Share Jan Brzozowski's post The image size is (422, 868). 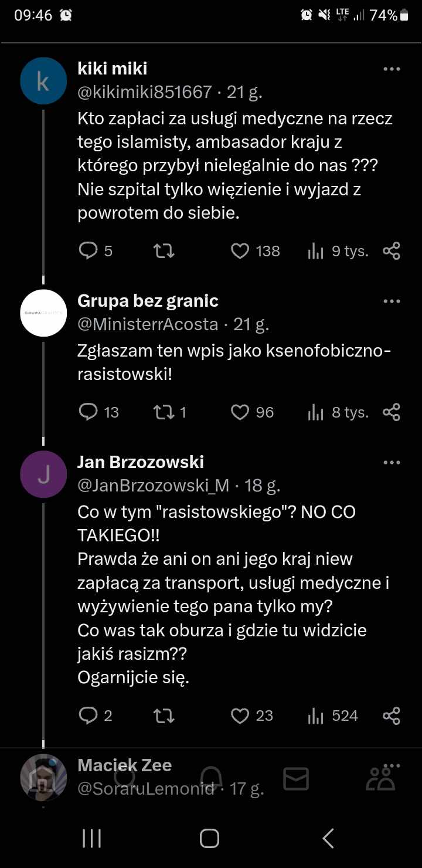tap(391, 716)
